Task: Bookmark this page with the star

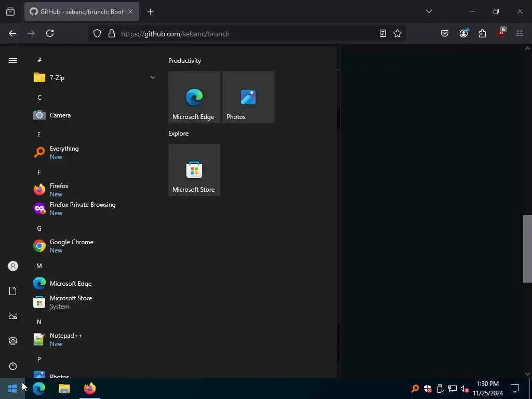Action: (397, 34)
